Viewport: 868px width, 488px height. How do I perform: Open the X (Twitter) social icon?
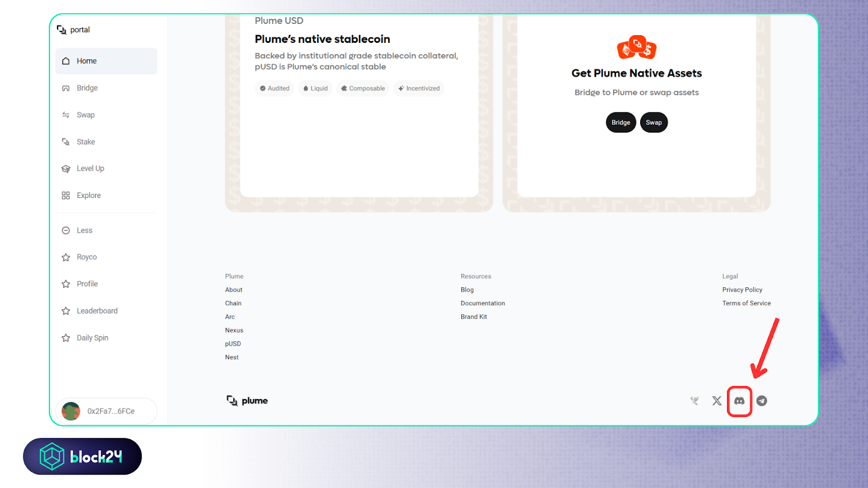717,401
